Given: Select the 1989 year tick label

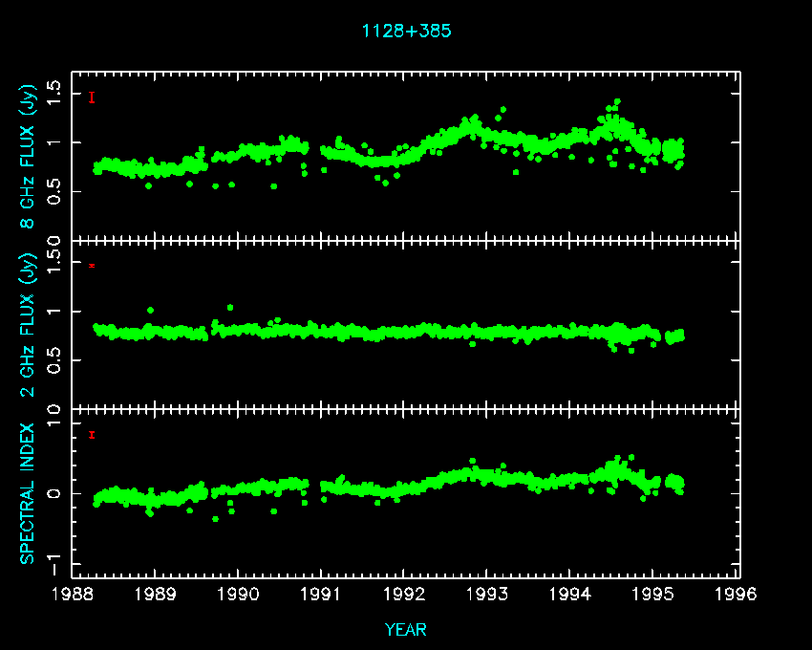Looking at the screenshot, I should tap(156, 595).
